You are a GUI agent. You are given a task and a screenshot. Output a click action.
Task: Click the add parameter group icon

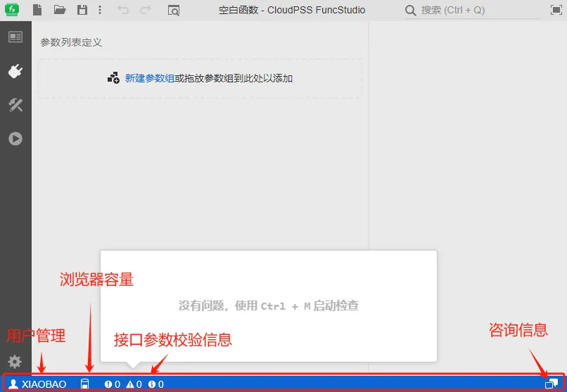point(113,77)
